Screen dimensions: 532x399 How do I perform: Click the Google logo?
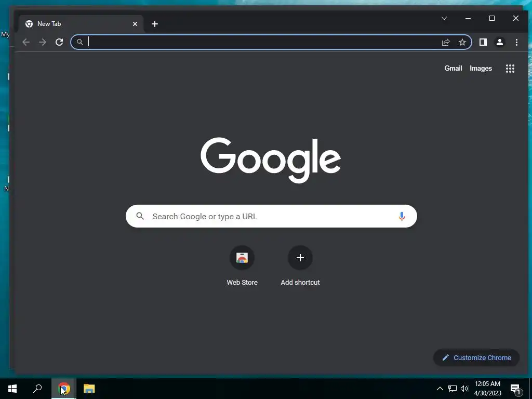coord(270,160)
